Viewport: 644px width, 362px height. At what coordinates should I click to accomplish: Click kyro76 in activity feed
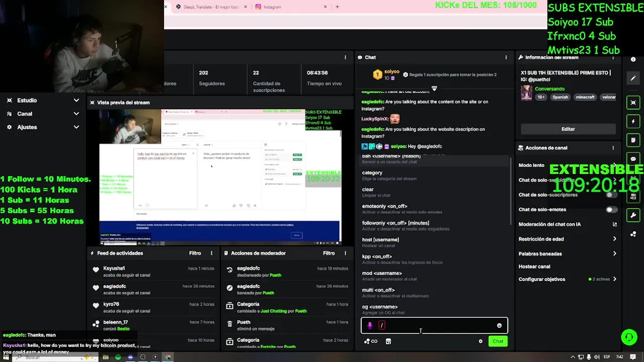[111, 304]
